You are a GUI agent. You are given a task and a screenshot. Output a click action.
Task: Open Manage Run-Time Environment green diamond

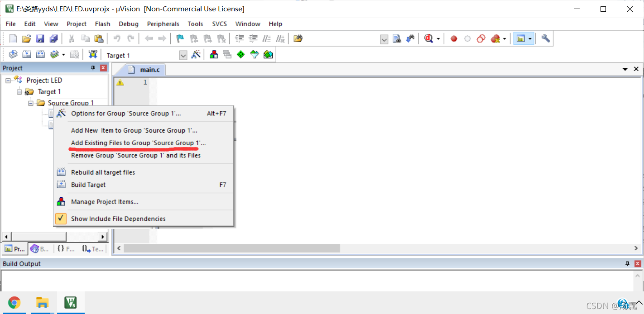point(241,55)
